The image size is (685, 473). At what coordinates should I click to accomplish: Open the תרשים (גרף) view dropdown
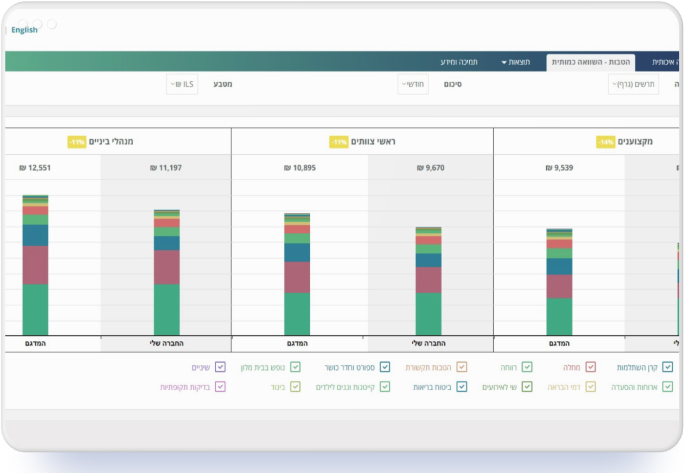coord(634,85)
